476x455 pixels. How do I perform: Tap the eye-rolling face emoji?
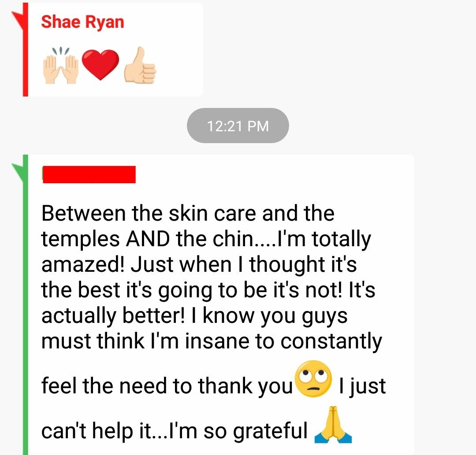(x=314, y=379)
